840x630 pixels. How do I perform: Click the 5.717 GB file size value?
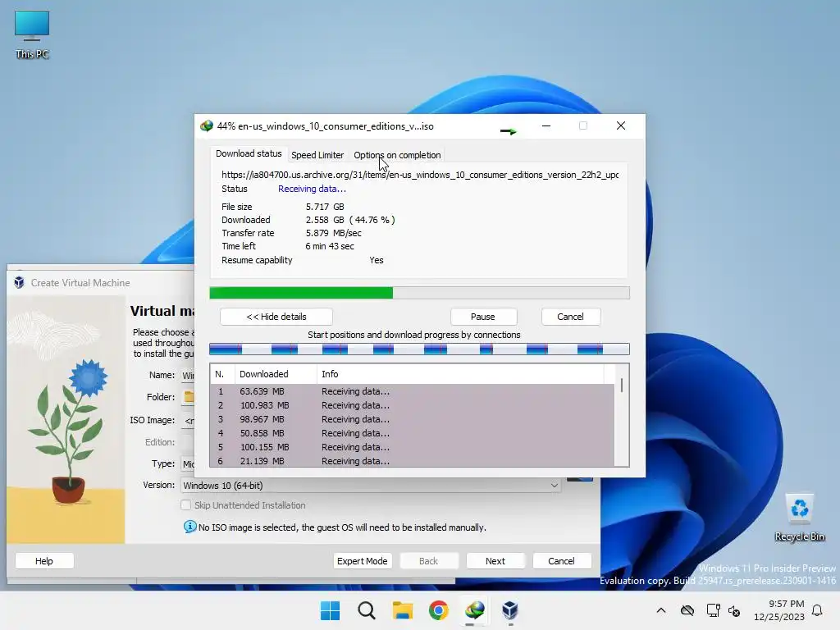tap(325, 206)
